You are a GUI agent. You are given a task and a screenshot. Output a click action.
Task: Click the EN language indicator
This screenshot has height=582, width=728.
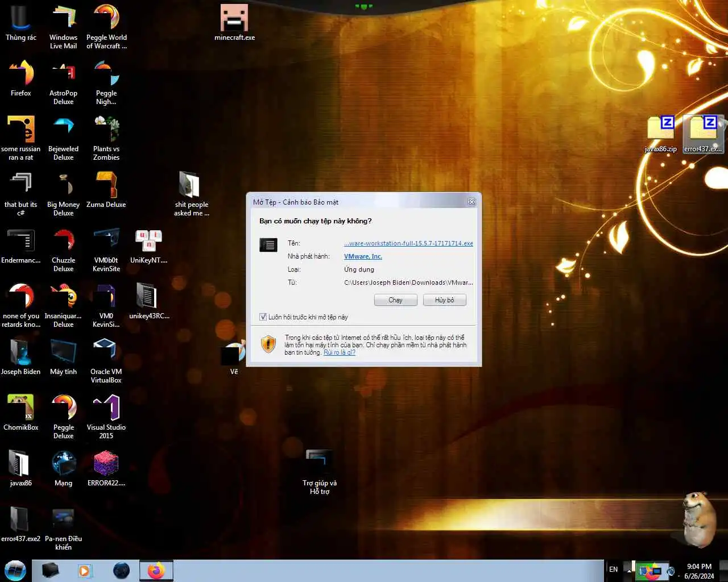point(613,569)
